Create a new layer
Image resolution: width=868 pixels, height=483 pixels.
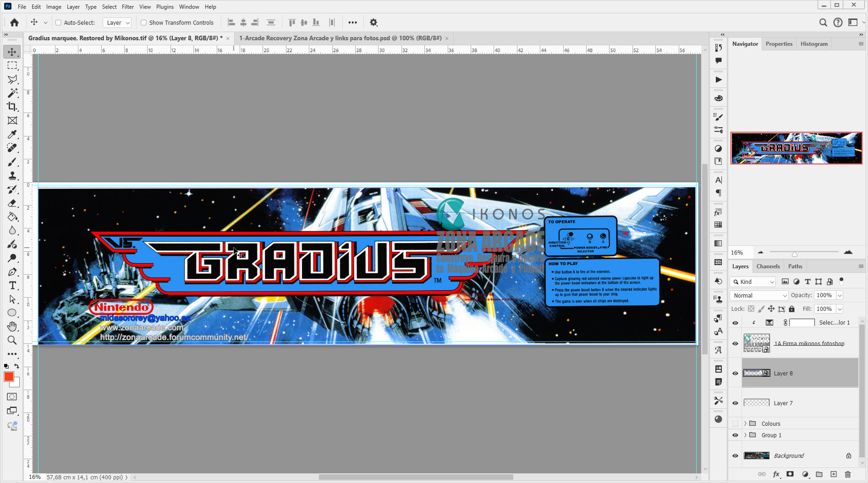pyautogui.click(x=834, y=474)
